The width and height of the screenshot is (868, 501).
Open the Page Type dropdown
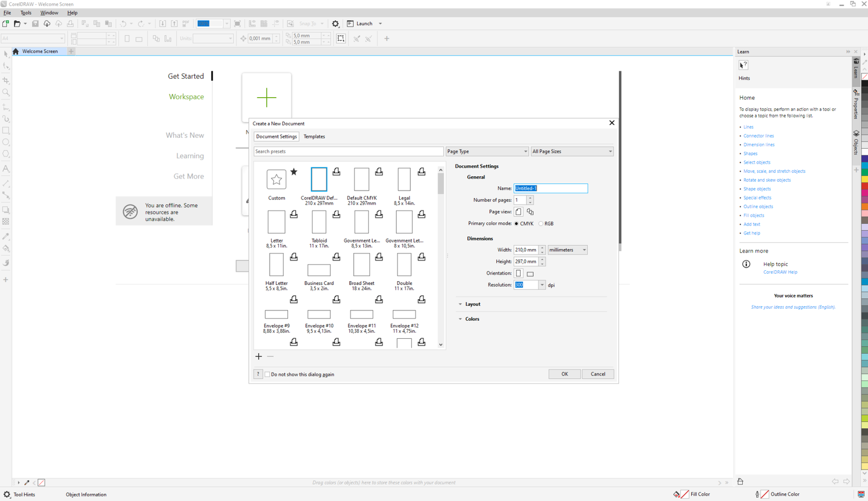[487, 151]
